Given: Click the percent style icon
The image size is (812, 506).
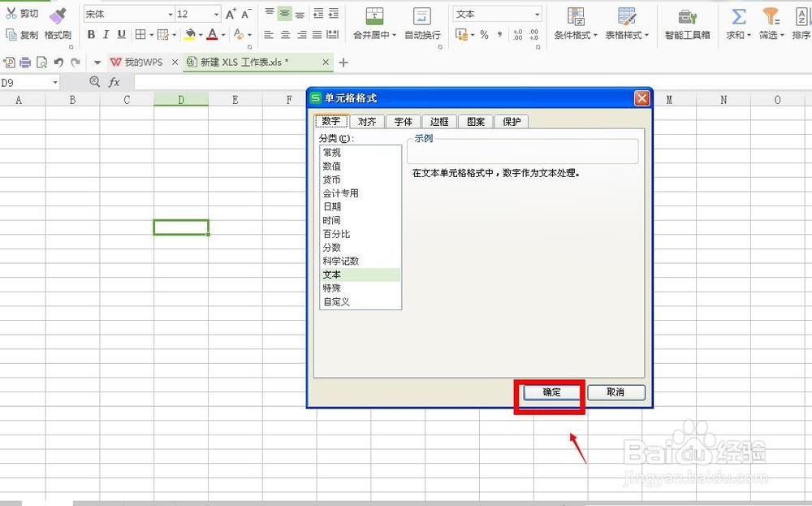Looking at the screenshot, I should coord(484,35).
